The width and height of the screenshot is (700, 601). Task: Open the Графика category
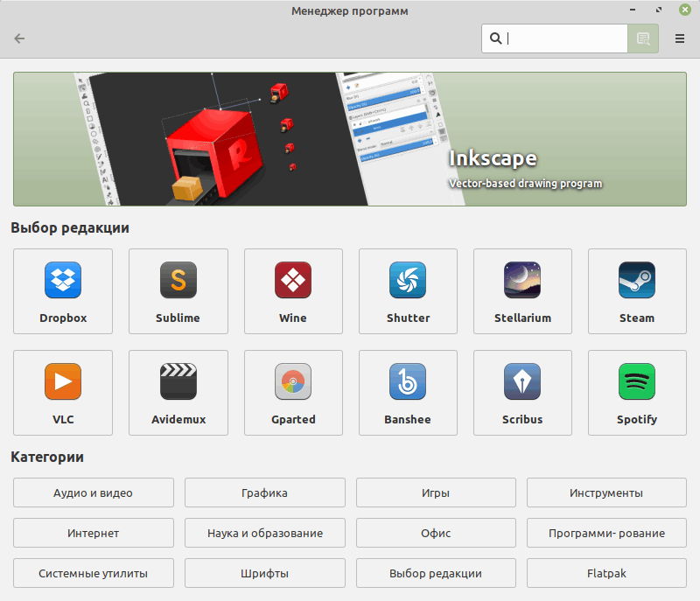click(263, 493)
